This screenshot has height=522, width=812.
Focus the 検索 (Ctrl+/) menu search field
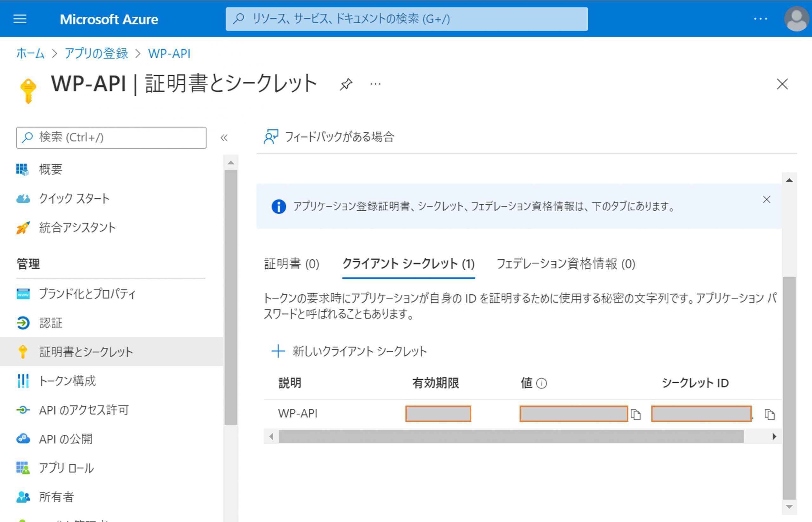coord(111,138)
